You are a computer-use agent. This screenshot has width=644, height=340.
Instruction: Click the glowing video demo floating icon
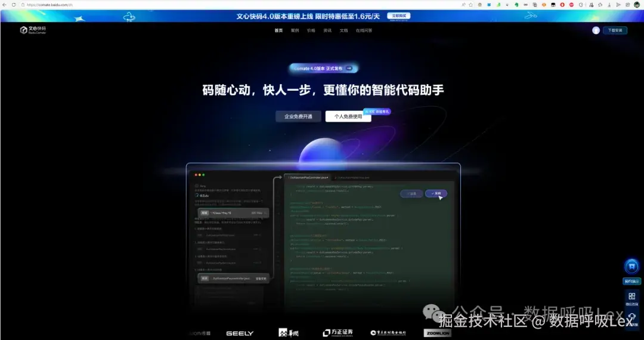[x=632, y=267]
